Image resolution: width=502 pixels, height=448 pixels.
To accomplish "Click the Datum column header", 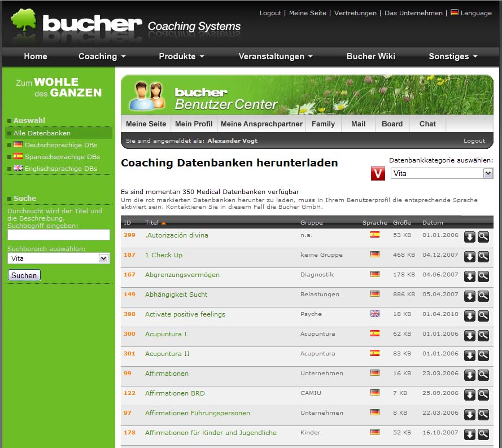I will coord(433,223).
